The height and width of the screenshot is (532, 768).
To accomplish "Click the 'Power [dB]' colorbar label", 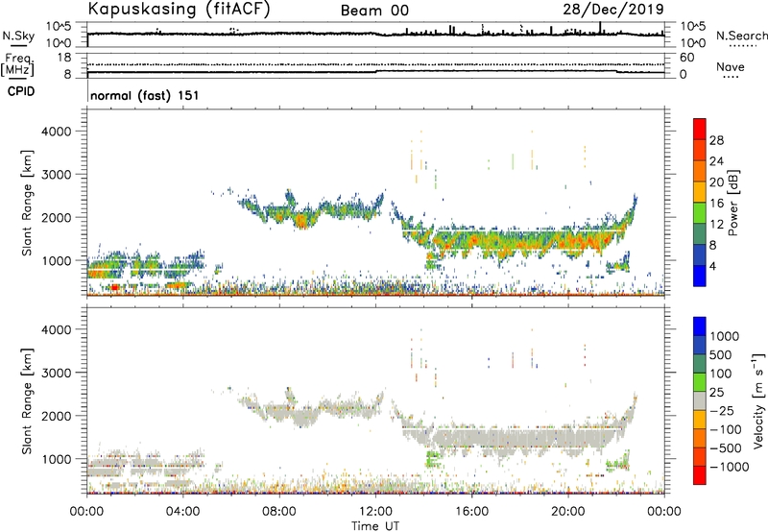I will click(732, 203).
